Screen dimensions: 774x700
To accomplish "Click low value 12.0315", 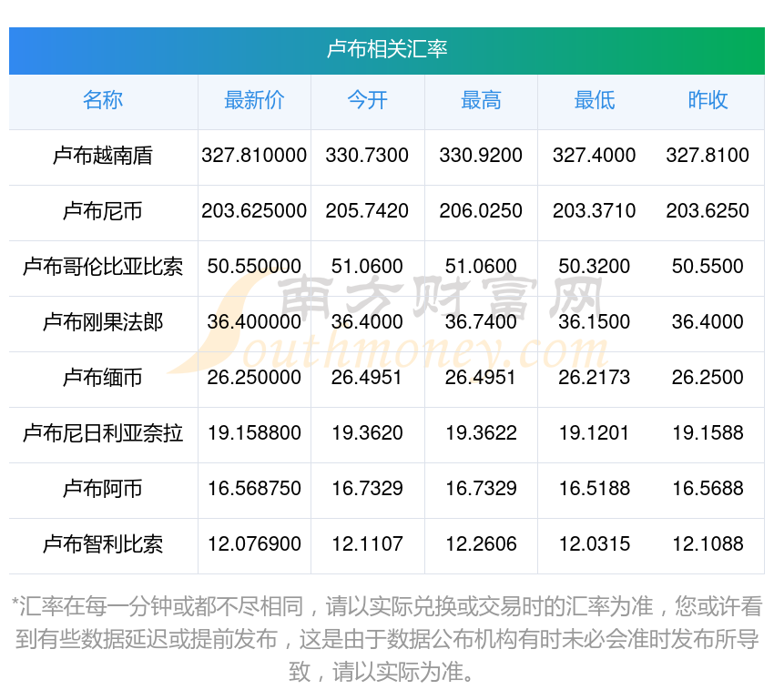I will [595, 544].
